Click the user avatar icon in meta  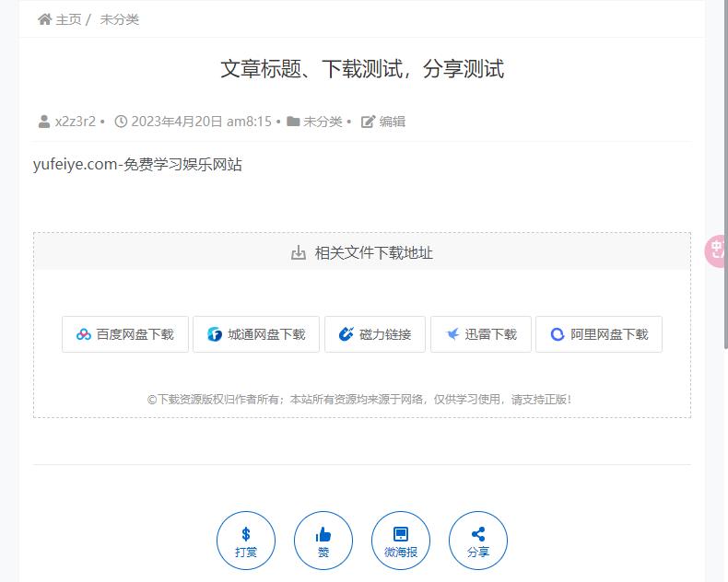[x=44, y=122]
